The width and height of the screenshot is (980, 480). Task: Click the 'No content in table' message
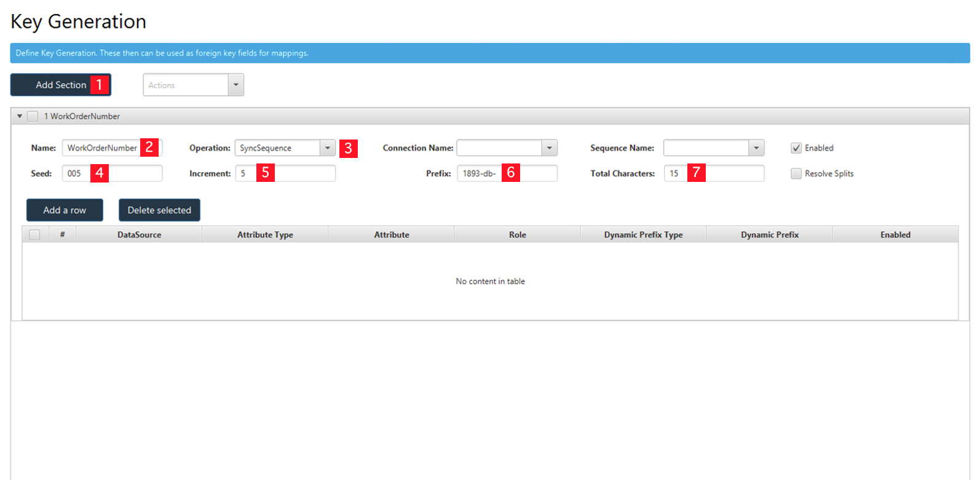(490, 281)
